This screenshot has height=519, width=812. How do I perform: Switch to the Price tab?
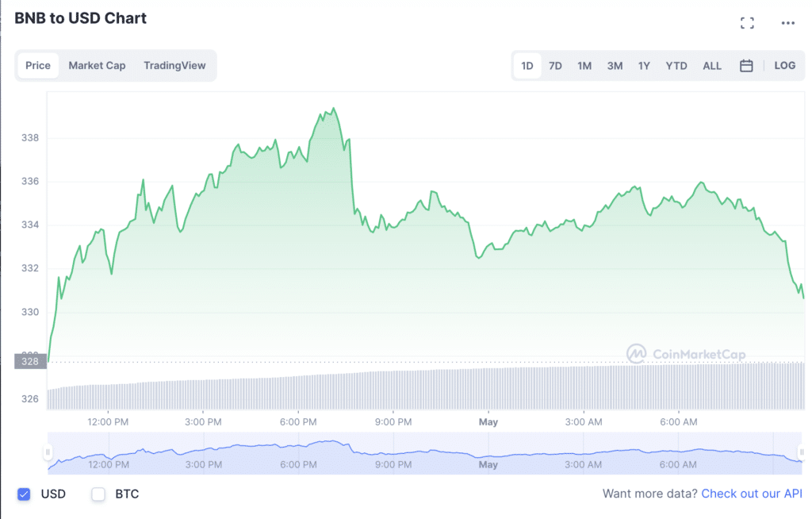(38, 66)
